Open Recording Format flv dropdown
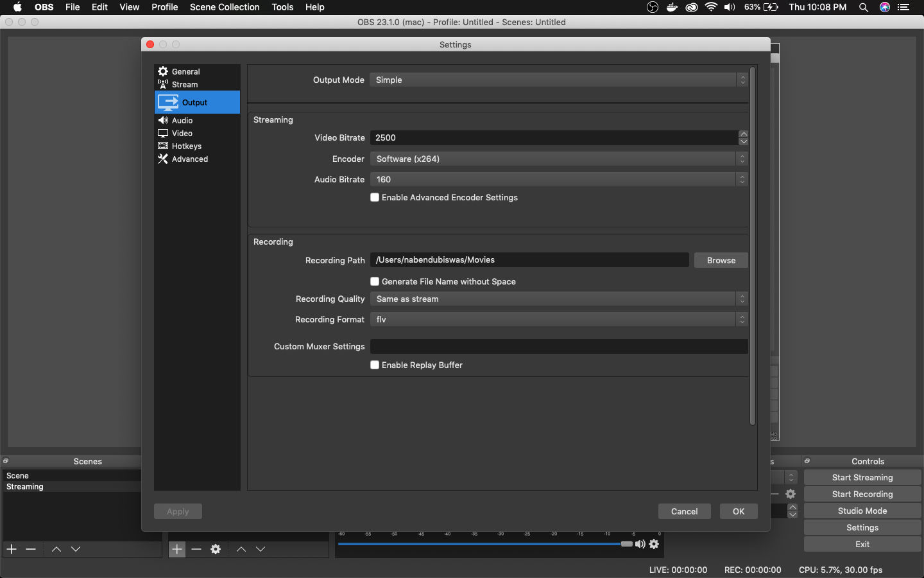This screenshot has width=924, height=578. [559, 319]
